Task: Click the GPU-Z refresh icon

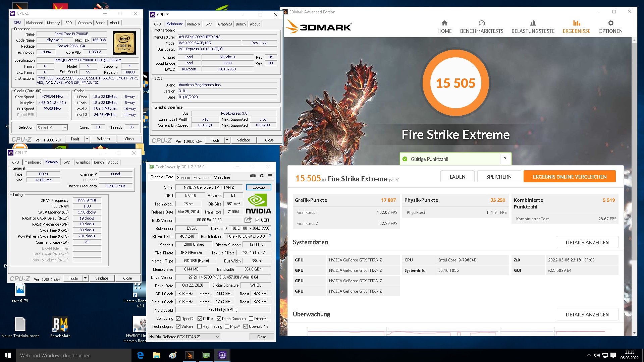Action: (261, 176)
